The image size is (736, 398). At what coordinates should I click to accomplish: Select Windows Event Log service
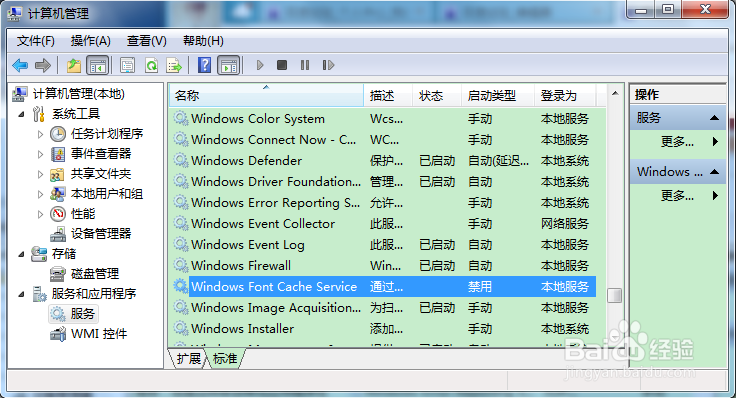click(383, 245)
